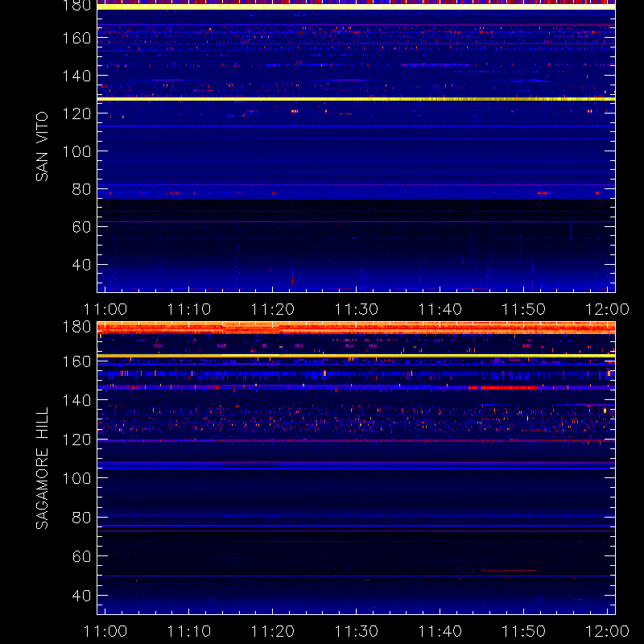
Task: Pick the 80 tick label on Sagamore Hill plot
Action: point(81,518)
